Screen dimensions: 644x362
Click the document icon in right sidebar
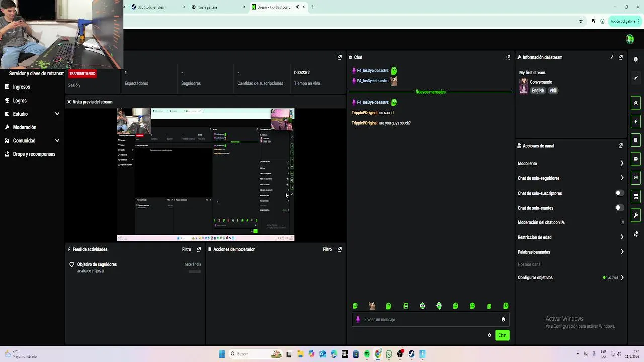(636, 140)
